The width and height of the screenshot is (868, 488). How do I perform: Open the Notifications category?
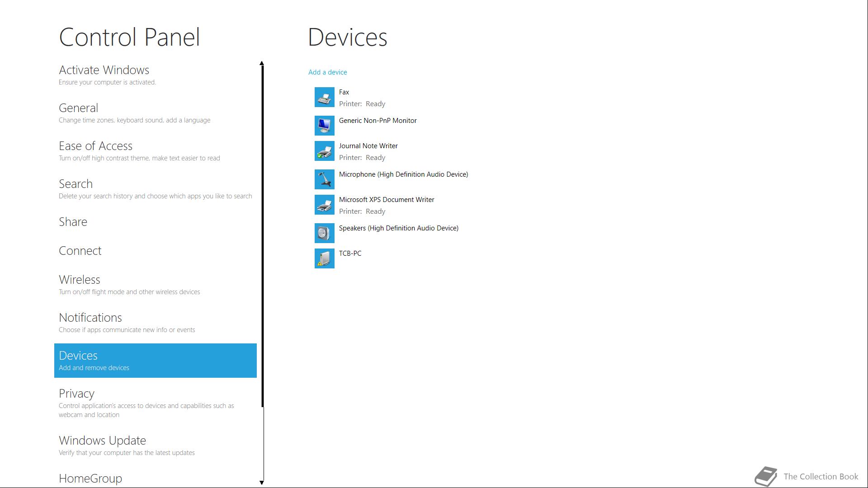coord(156,323)
